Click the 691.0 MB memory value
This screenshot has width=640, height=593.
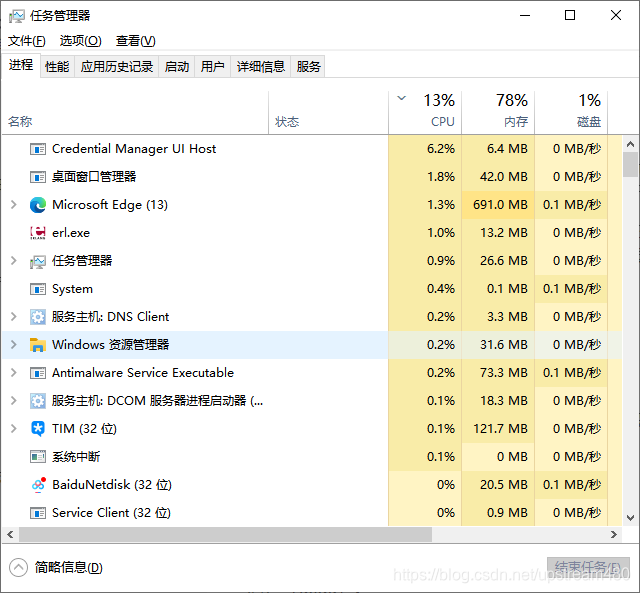(x=500, y=205)
